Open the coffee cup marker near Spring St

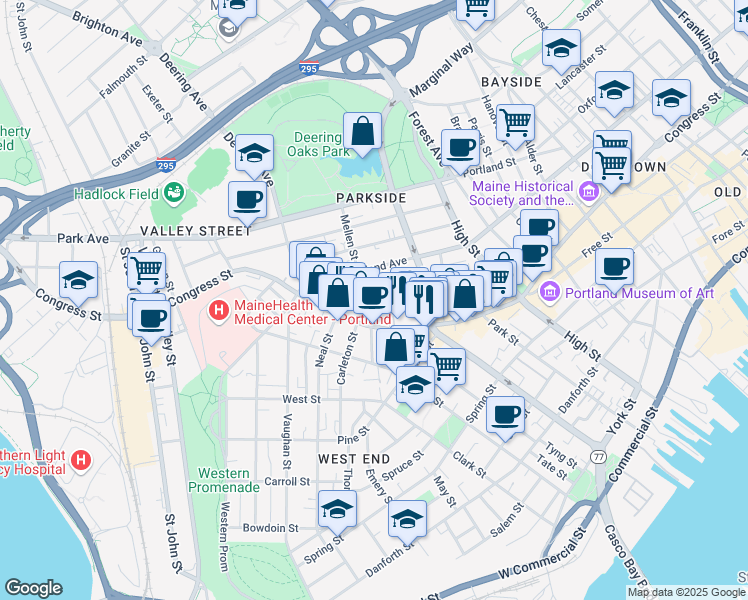pyautogui.click(x=505, y=418)
